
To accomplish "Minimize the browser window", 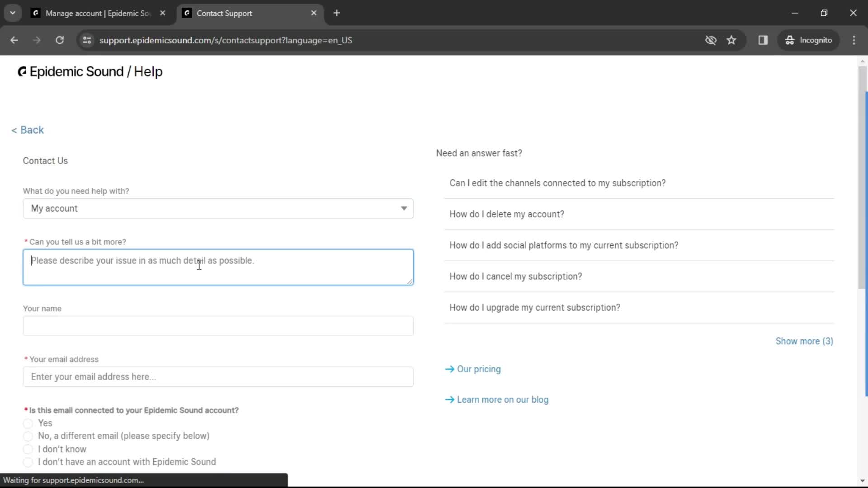I will pyautogui.click(x=795, y=13).
